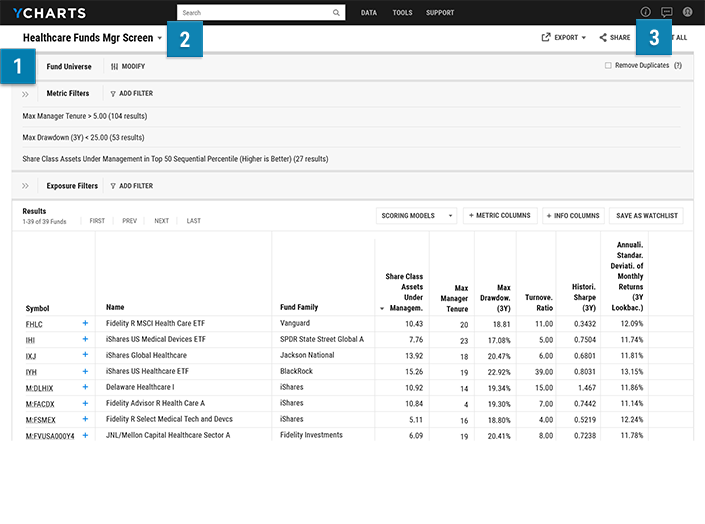705x524 pixels.
Task: Sort by the Fund Family column header
Action: coord(299,307)
